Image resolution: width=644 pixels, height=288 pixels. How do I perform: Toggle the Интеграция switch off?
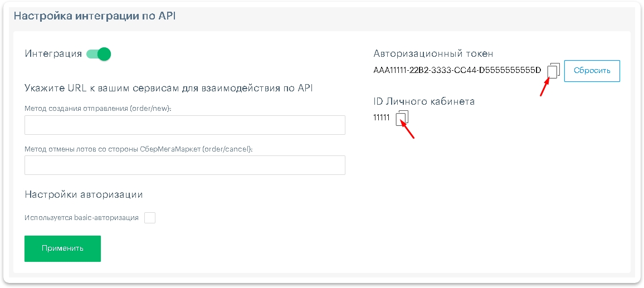[x=99, y=54]
